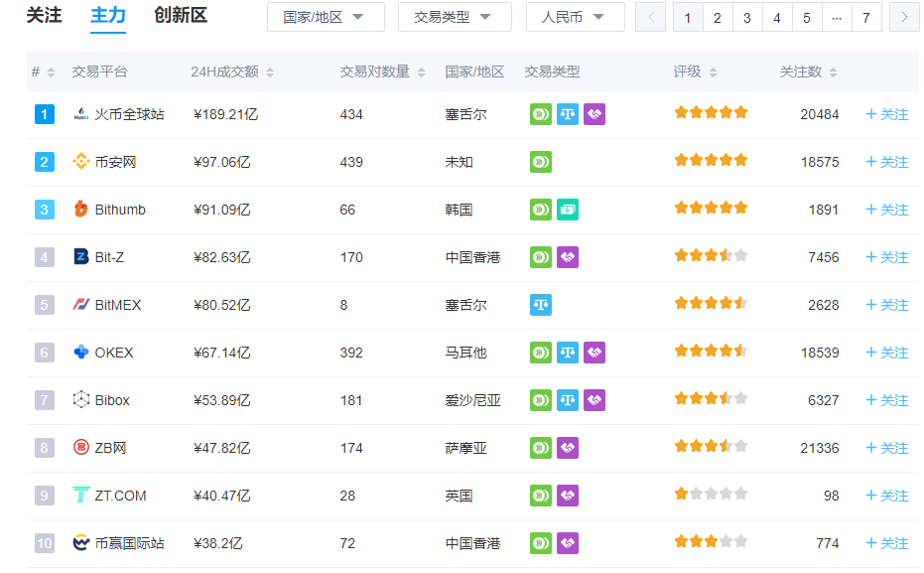Click teal fiat money icon in Bithumb row
This screenshot has height=573, width=924.
[x=568, y=210]
